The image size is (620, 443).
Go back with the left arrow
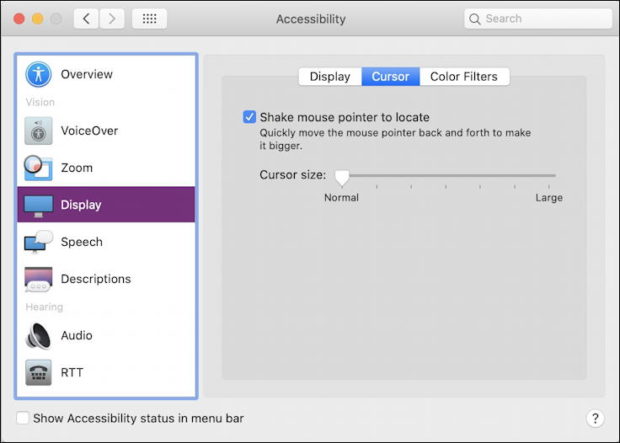pos(86,19)
